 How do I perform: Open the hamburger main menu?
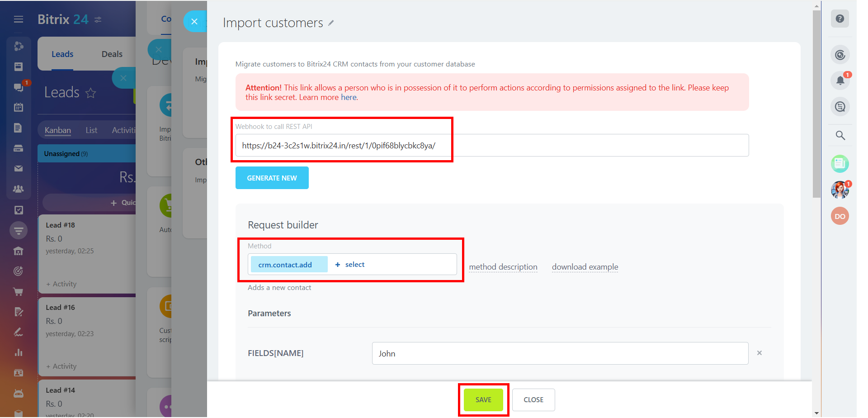[19, 19]
